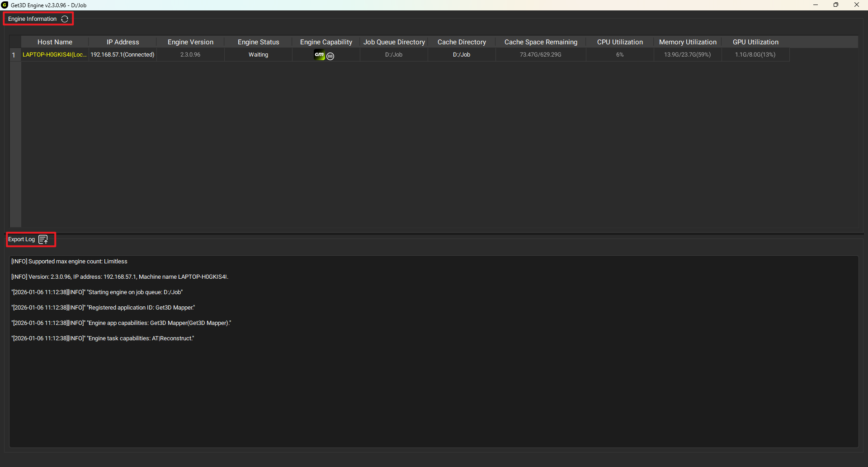Click the Engine Status column header
Image resolution: width=868 pixels, height=467 pixels.
coord(258,42)
